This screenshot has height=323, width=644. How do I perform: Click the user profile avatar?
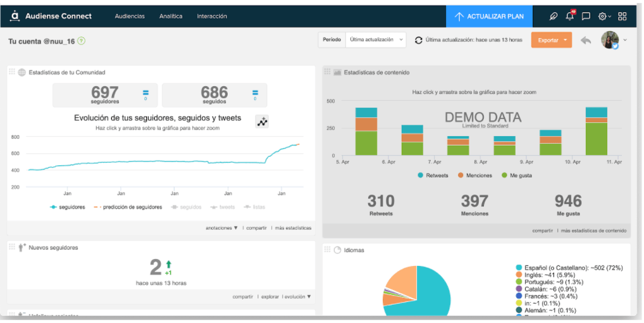coord(610,41)
